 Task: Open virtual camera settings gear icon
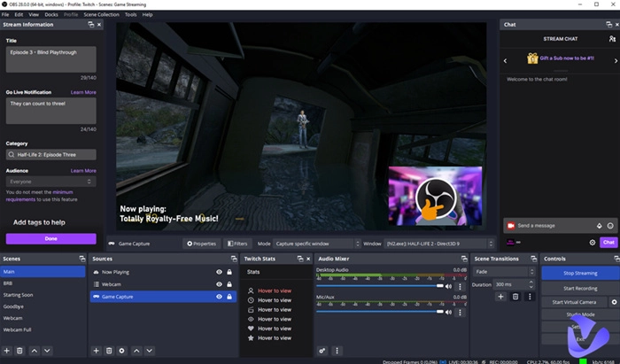614,302
